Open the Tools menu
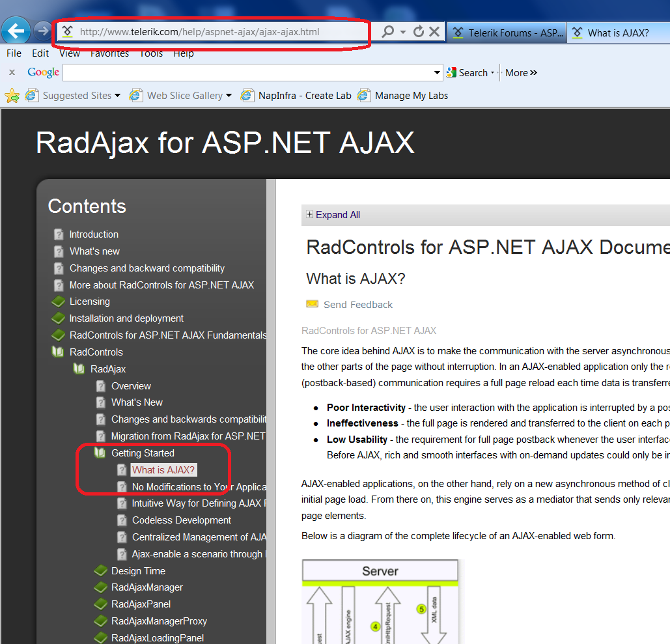 tap(151, 53)
